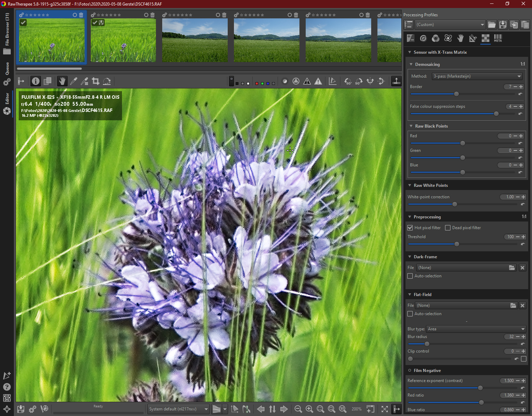Select the white balance picker tool

coord(73,81)
